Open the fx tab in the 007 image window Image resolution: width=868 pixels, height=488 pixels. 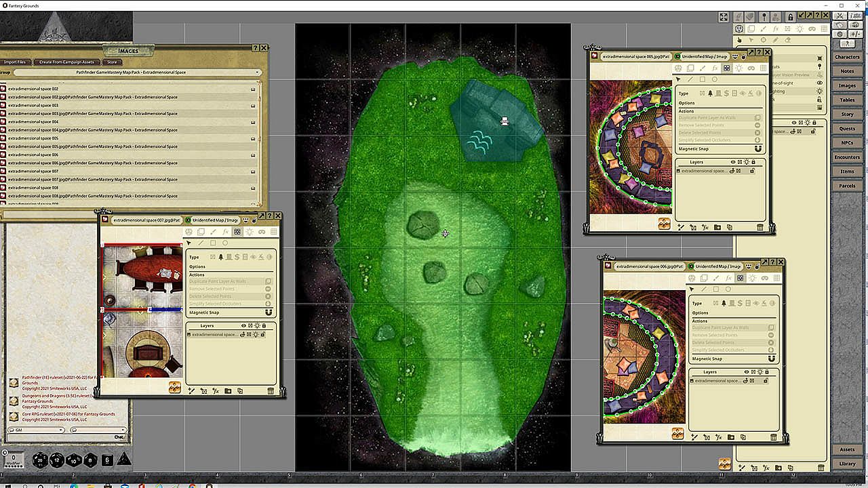pos(225,232)
